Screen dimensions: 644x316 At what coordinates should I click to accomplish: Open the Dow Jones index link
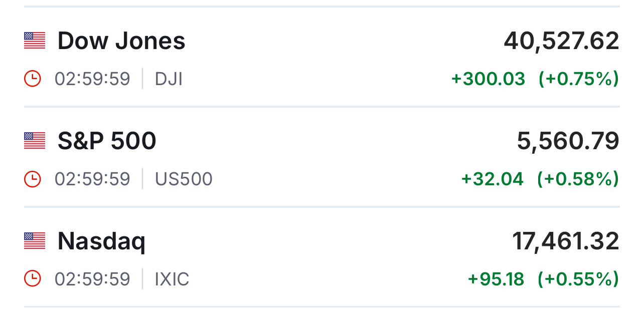tap(121, 41)
